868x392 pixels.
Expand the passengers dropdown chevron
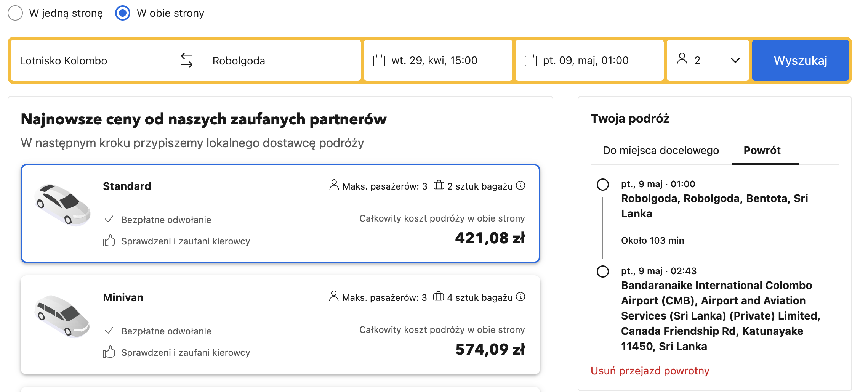(735, 60)
